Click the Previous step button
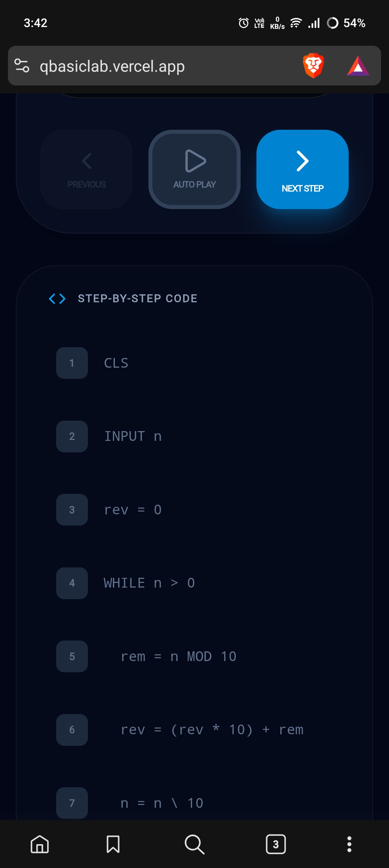Viewport: 389px width, 868px height. 86,169
